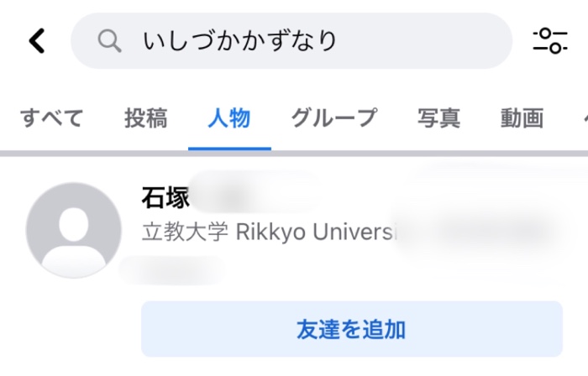The height and width of the screenshot is (376, 588).
Task: Click the magnifying glass search icon
Action: 109,41
